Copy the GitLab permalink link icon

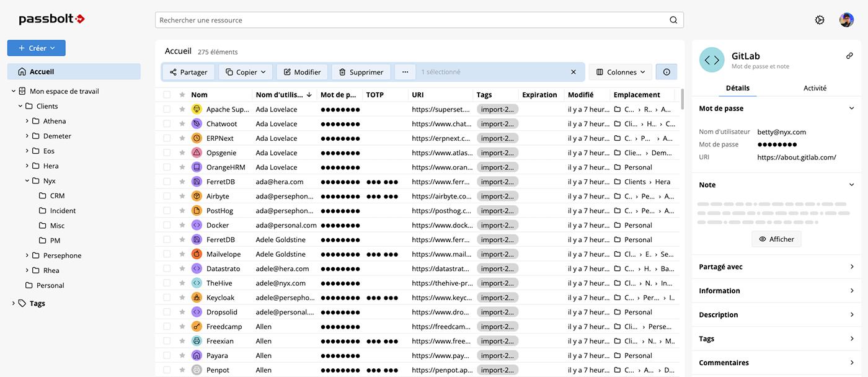coord(849,56)
